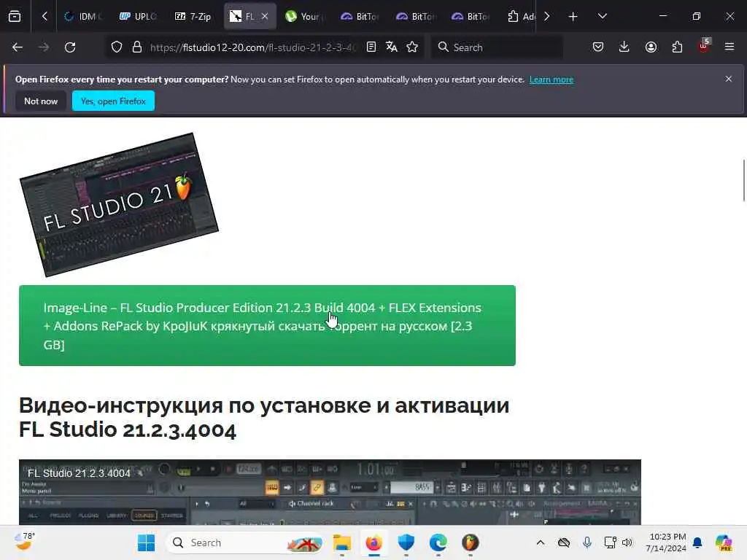Close the active FL tab
Screen dimensions: 747x560
click(265, 16)
